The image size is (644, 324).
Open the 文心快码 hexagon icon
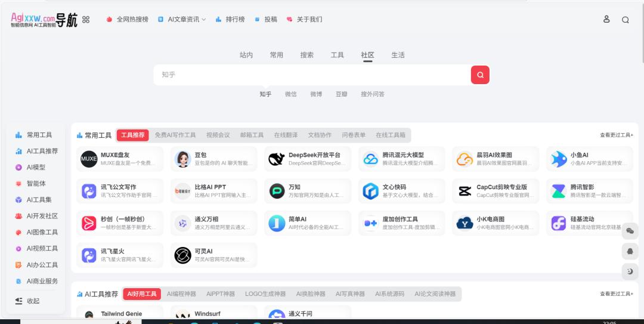[x=370, y=191]
